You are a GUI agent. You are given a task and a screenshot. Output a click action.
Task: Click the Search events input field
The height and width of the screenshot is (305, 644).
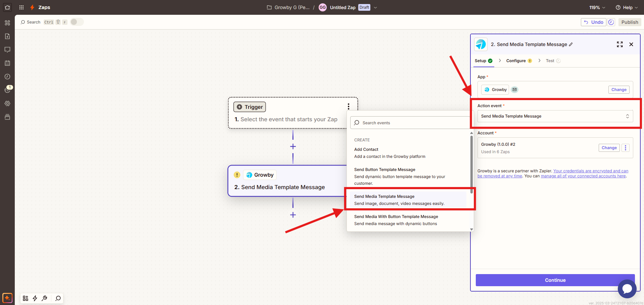point(410,123)
